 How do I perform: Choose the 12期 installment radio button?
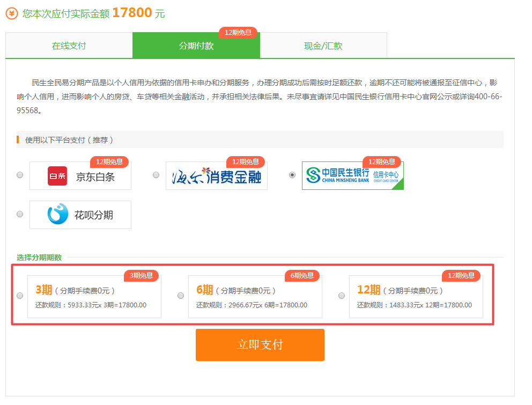(342, 296)
